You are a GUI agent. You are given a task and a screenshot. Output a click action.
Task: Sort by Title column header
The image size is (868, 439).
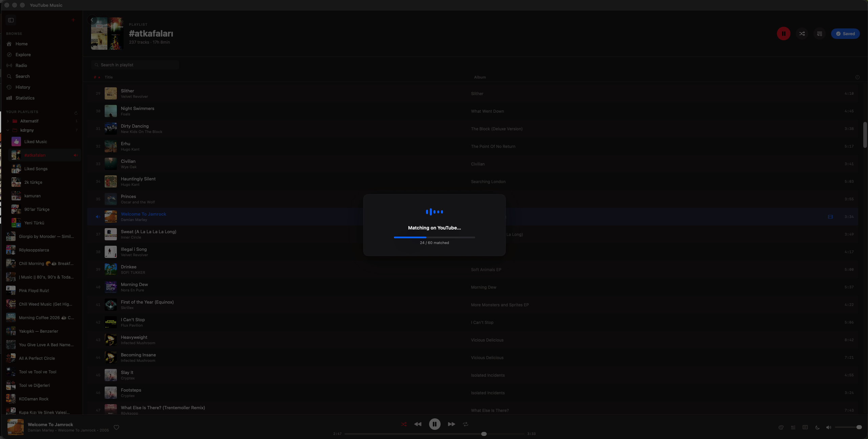click(x=109, y=77)
